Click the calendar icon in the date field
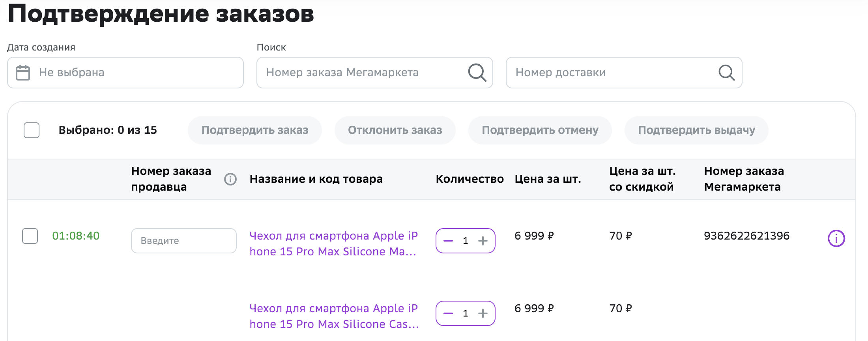868x341 pixels. point(23,73)
